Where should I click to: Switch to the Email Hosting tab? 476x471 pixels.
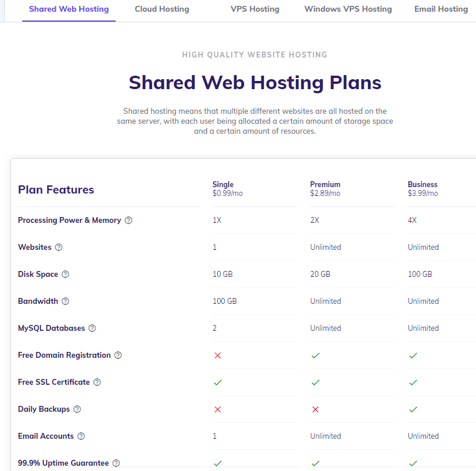[x=441, y=9]
